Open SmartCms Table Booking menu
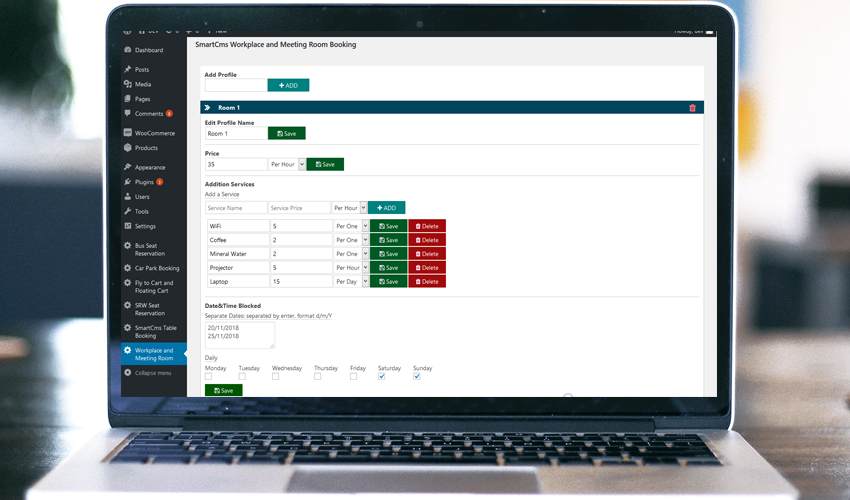Image resolution: width=850 pixels, height=500 pixels. 154,331
